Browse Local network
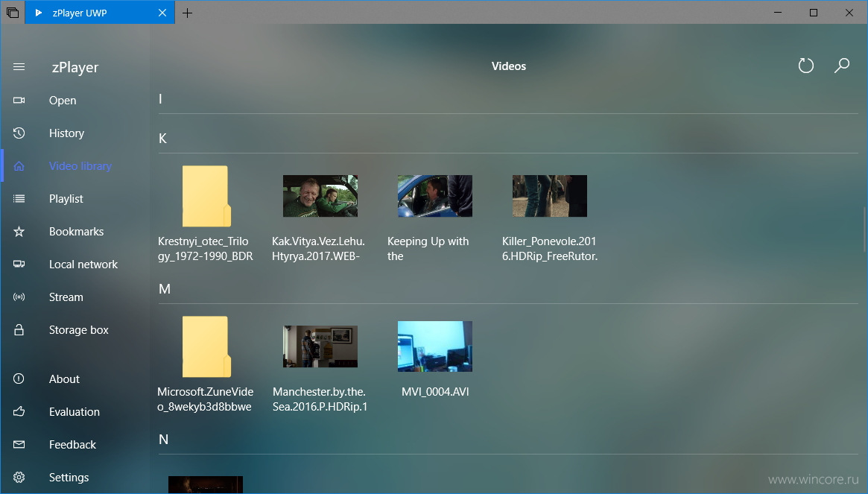868x494 pixels. (83, 265)
